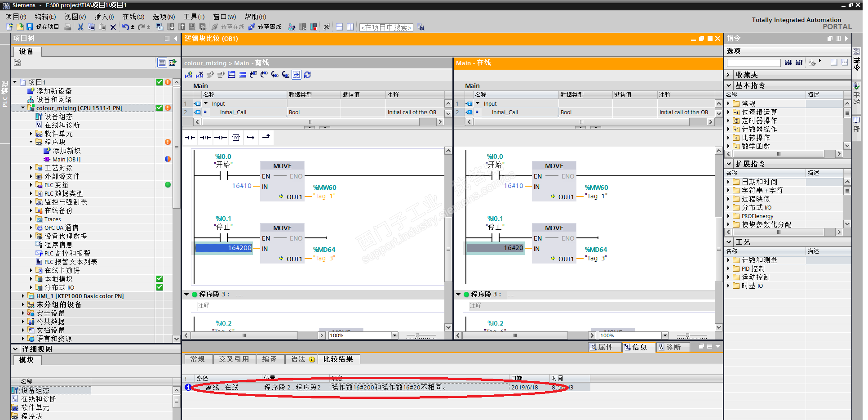Select 添加新设备 in the project tree

(x=54, y=91)
